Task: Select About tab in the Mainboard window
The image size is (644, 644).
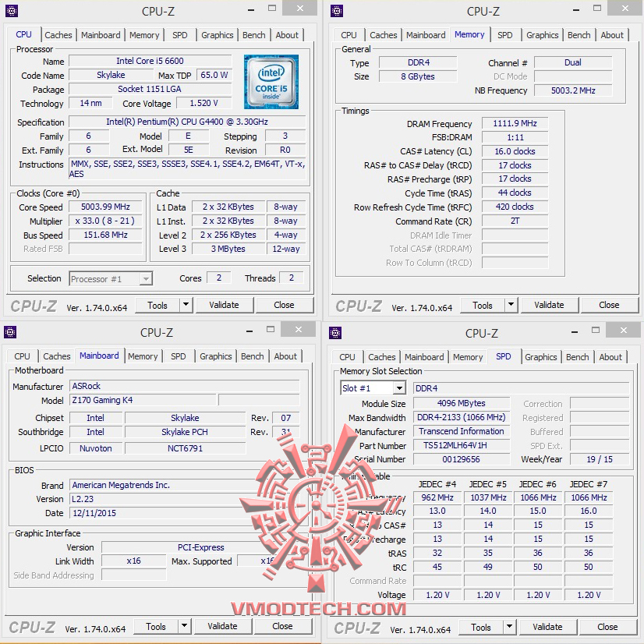Action: pos(285,356)
